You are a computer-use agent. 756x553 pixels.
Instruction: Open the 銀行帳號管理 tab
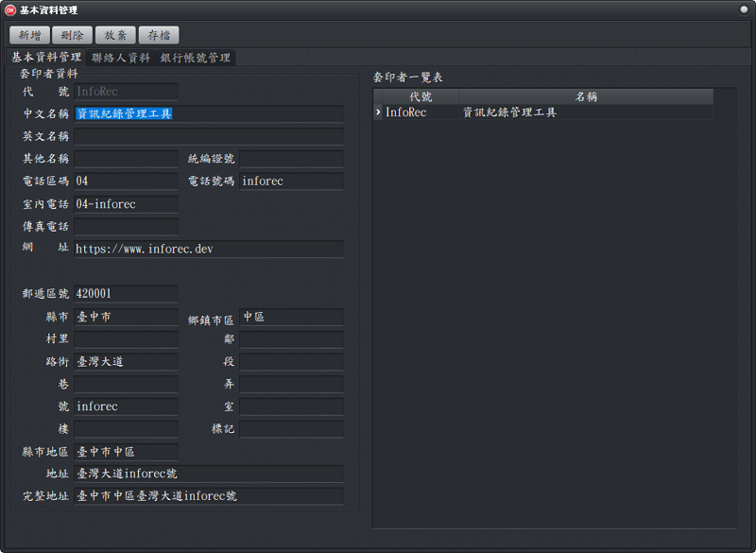tap(195, 58)
